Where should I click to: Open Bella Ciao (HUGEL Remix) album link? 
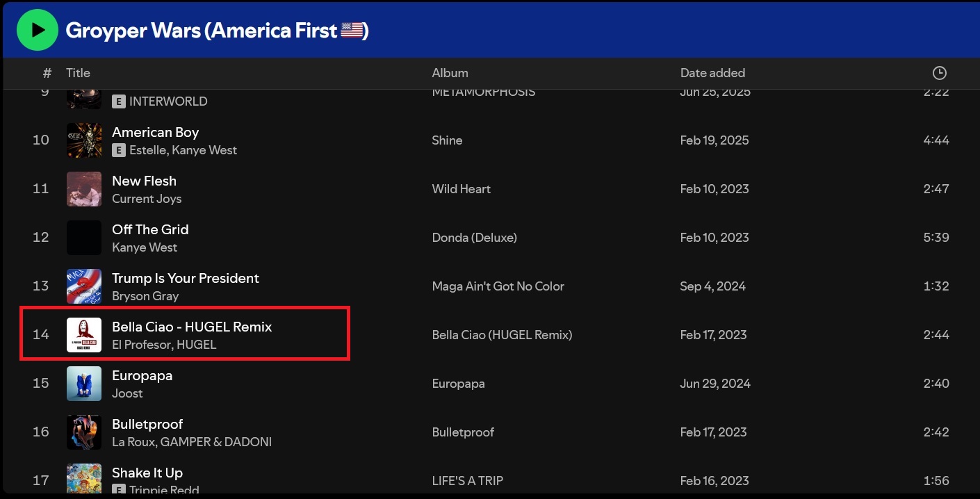coord(502,335)
